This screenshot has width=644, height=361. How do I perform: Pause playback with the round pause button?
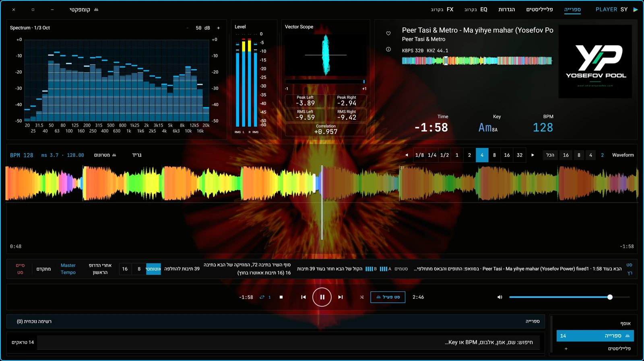(322, 297)
